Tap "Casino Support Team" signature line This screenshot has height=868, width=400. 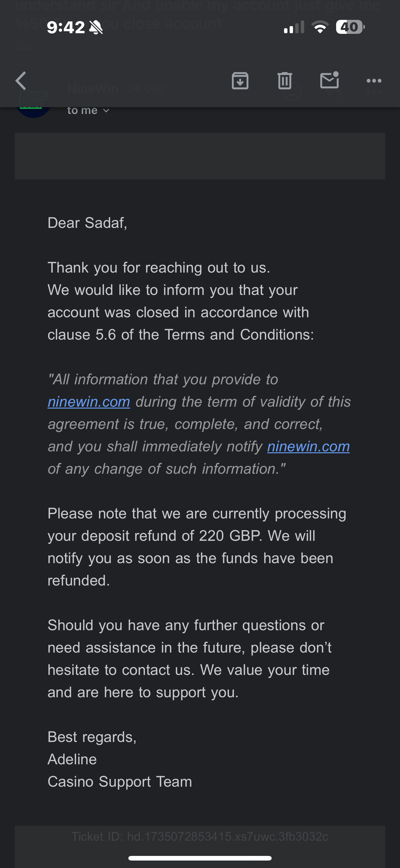pos(120,782)
